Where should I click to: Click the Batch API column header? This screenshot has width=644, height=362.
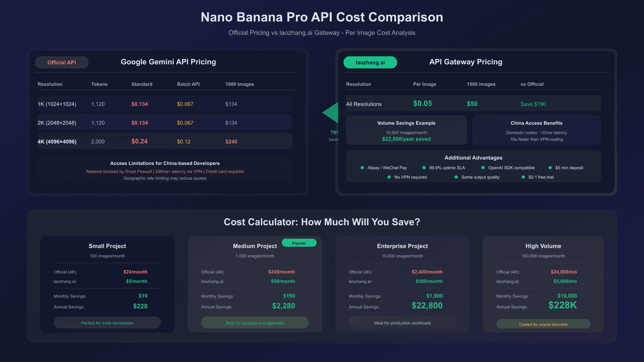188,84
